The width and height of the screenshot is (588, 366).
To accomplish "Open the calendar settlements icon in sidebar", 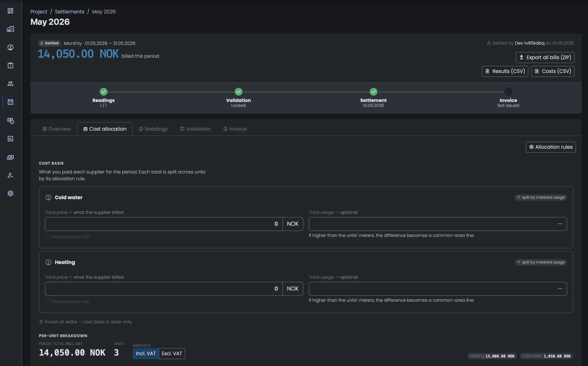I will coord(10,102).
